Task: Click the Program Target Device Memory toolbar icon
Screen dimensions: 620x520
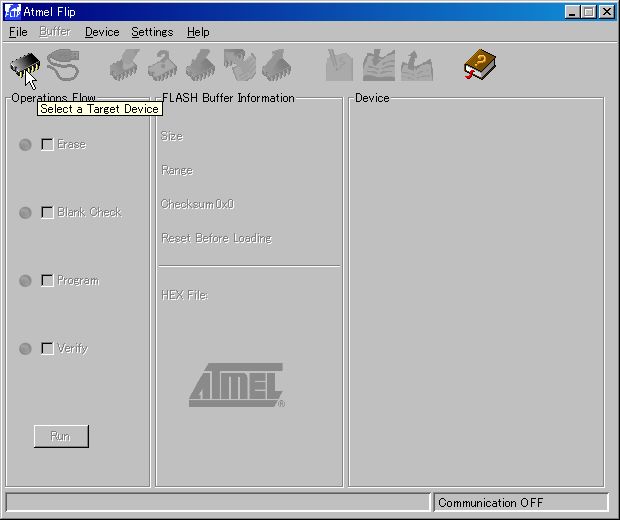Action: (x=200, y=65)
